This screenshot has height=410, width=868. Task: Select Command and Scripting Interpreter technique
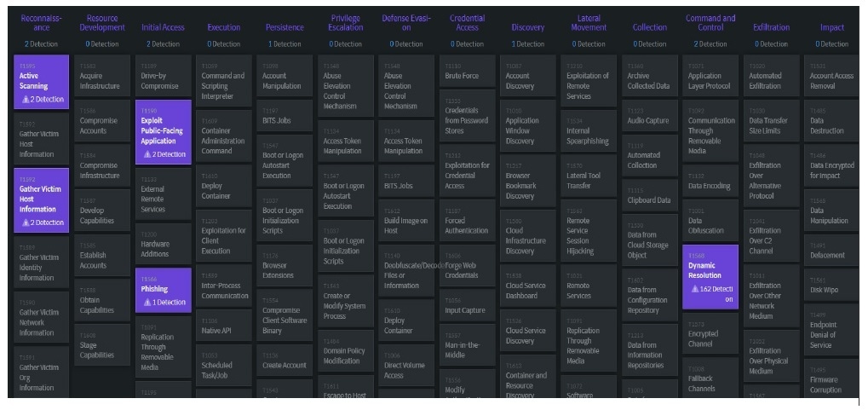223,85
